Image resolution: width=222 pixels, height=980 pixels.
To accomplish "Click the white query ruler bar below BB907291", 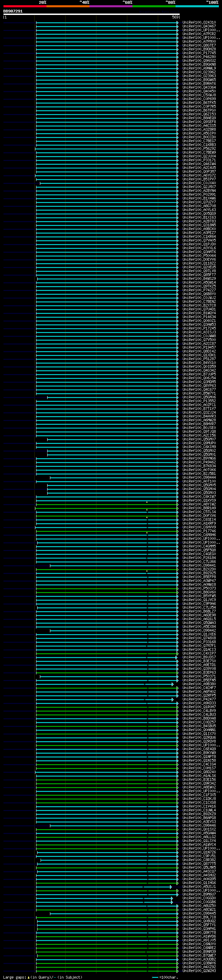I will pyautogui.click(x=92, y=14).
